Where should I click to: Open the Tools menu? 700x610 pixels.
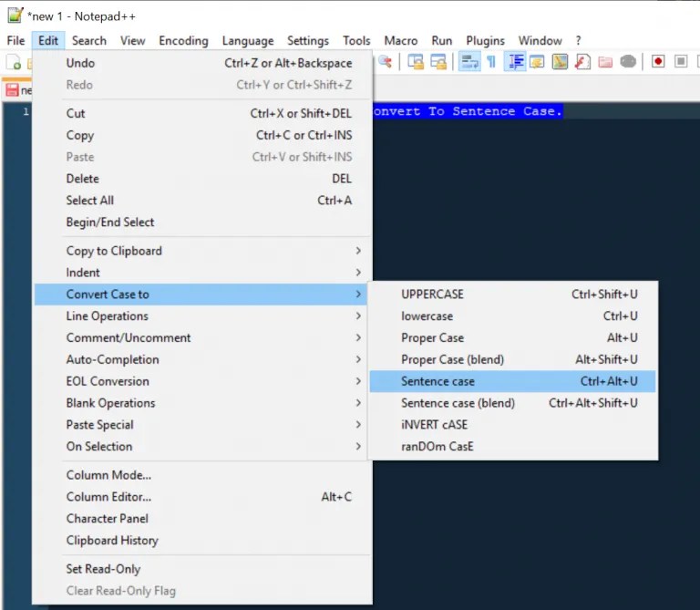(x=356, y=41)
